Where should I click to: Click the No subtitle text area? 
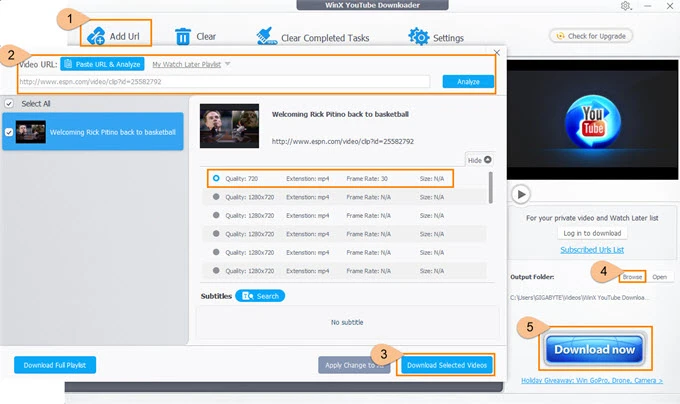pyautogui.click(x=347, y=322)
